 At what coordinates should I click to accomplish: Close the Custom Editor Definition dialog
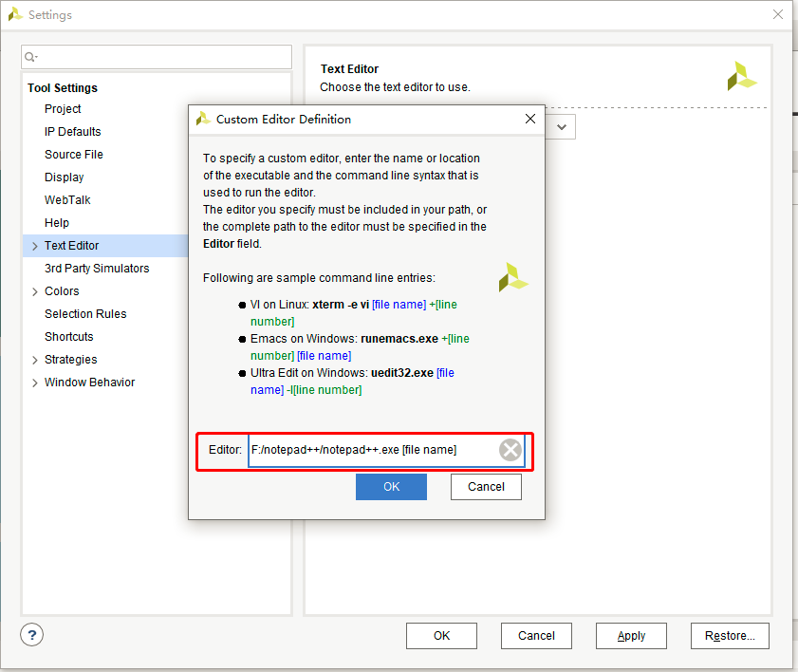pos(530,119)
